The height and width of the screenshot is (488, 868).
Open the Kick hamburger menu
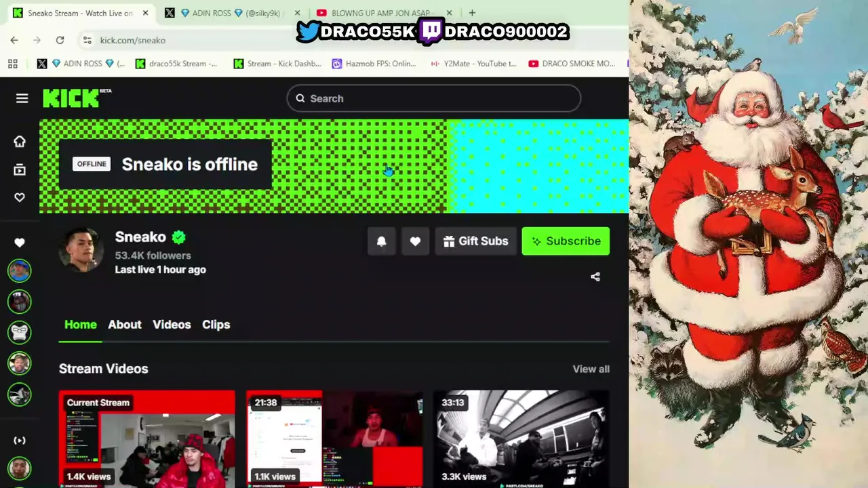coord(22,98)
